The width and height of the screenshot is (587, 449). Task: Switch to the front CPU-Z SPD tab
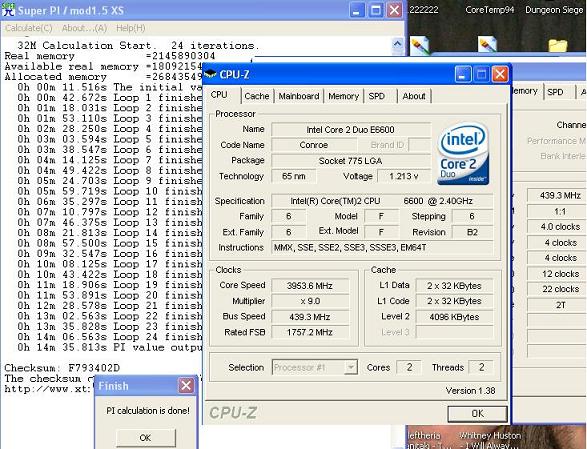[377, 96]
